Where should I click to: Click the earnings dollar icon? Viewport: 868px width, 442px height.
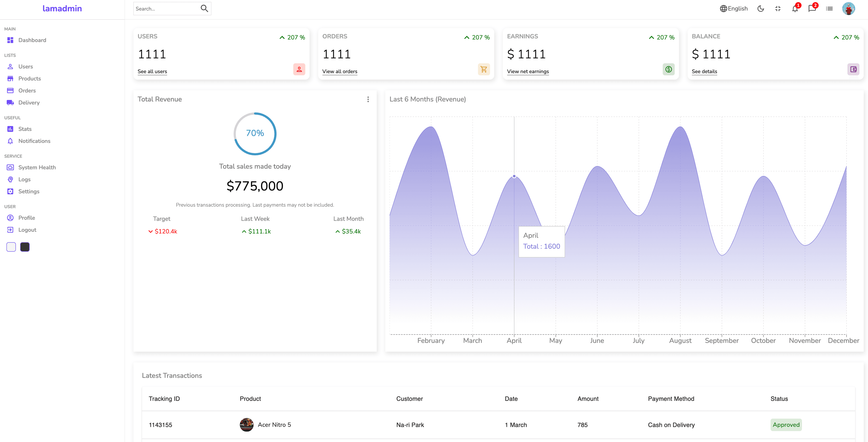(669, 69)
